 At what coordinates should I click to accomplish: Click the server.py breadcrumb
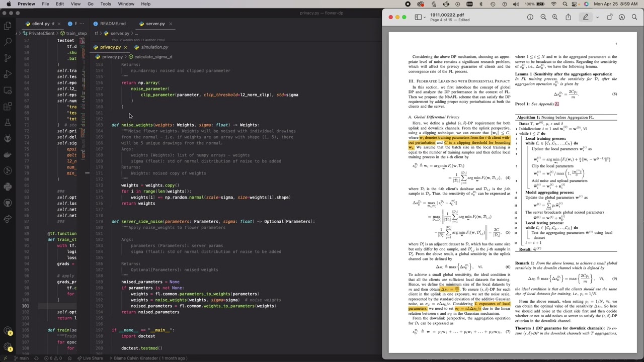click(x=120, y=33)
